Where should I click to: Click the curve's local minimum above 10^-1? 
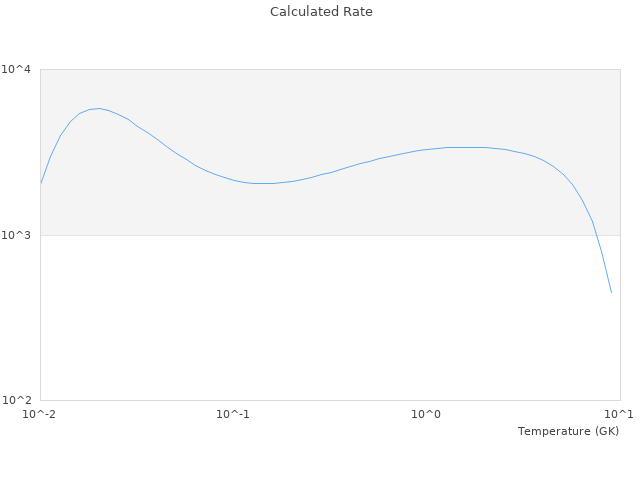pos(262,183)
